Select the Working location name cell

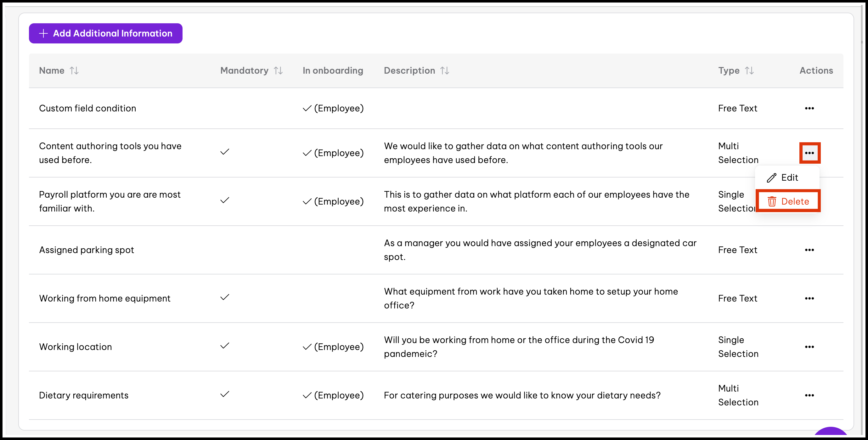tap(76, 347)
